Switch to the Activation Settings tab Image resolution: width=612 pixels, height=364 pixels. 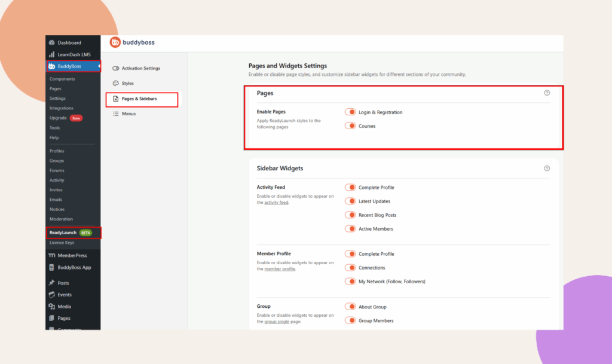pos(140,69)
